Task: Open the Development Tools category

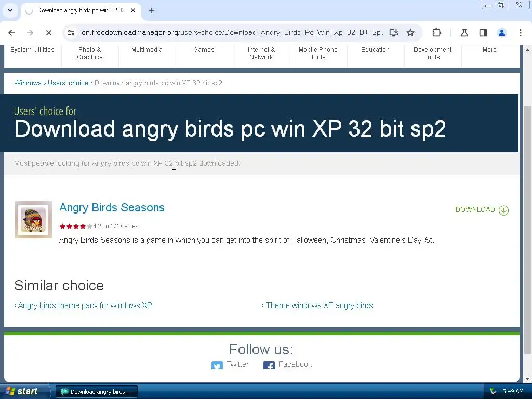Action: (433, 54)
